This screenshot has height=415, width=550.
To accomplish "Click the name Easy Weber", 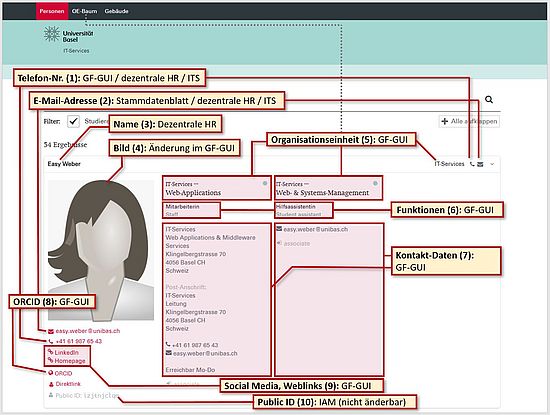I will (x=64, y=164).
